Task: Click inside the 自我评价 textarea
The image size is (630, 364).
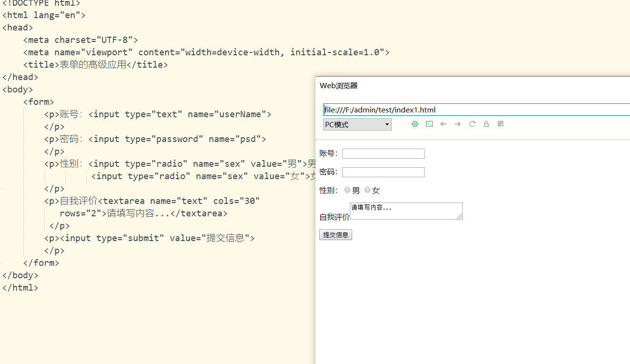Action: point(406,211)
